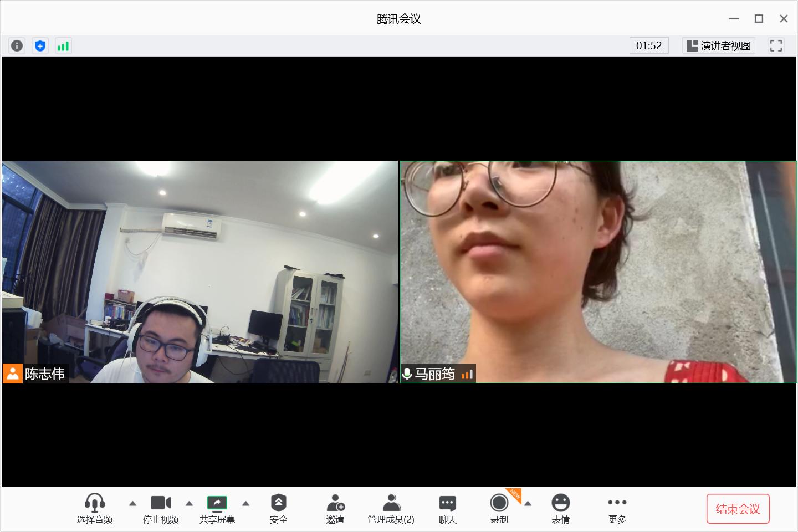The height and width of the screenshot is (532, 798).
Task: Enter fullscreen mode via corner icon
Action: (776, 45)
